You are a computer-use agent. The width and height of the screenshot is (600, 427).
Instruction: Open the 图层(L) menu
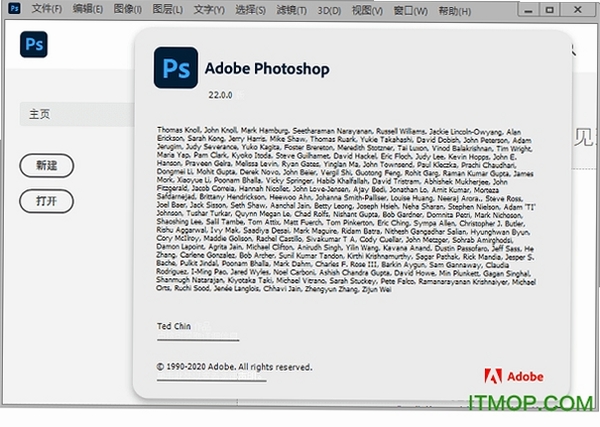click(168, 8)
